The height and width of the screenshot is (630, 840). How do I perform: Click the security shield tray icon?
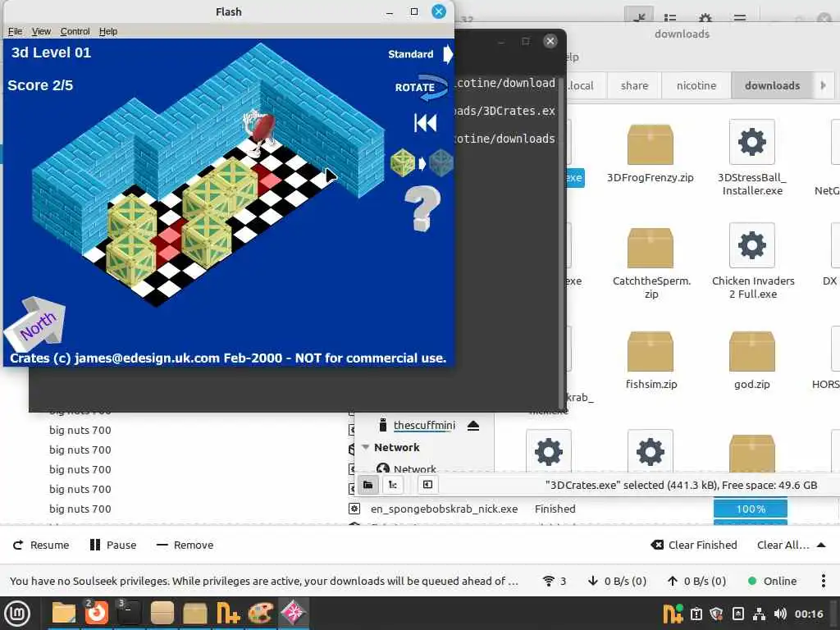pyautogui.click(x=716, y=614)
